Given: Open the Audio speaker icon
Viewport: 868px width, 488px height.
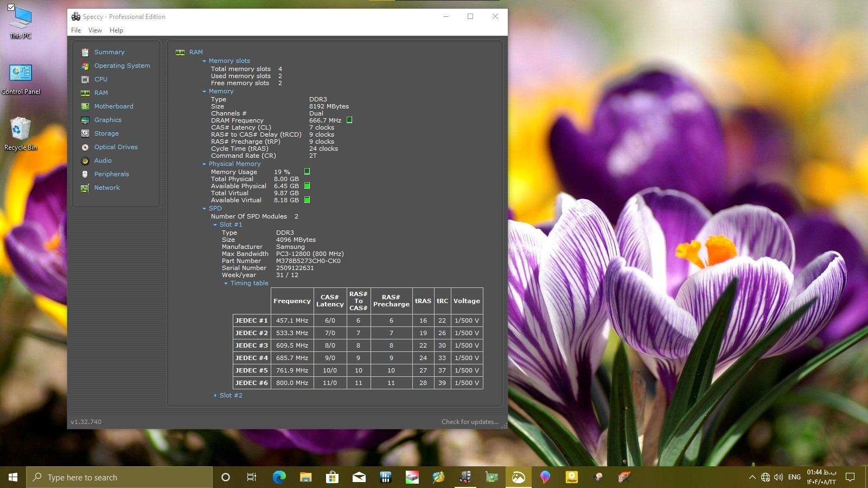Looking at the screenshot, I should (x=85, y=160).
